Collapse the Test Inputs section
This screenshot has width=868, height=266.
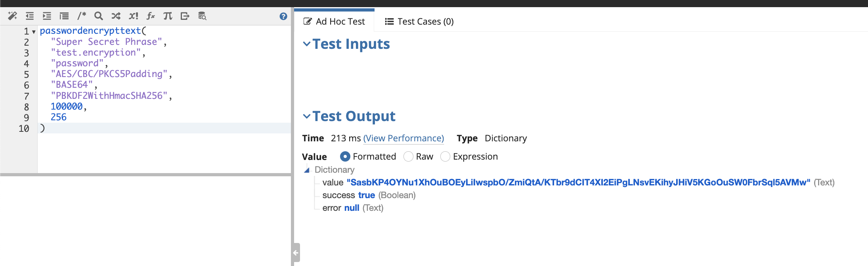[x=307, y=44]
